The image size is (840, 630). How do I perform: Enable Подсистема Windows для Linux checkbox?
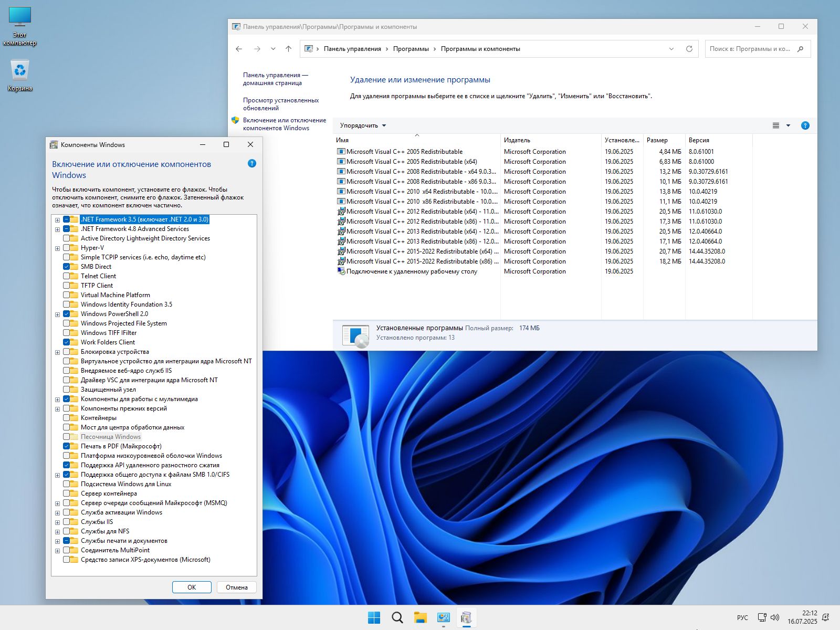[67, 484]
